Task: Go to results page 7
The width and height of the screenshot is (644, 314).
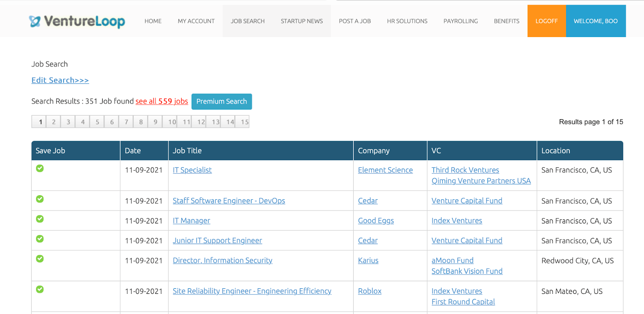Action: (x=126, y=122)
